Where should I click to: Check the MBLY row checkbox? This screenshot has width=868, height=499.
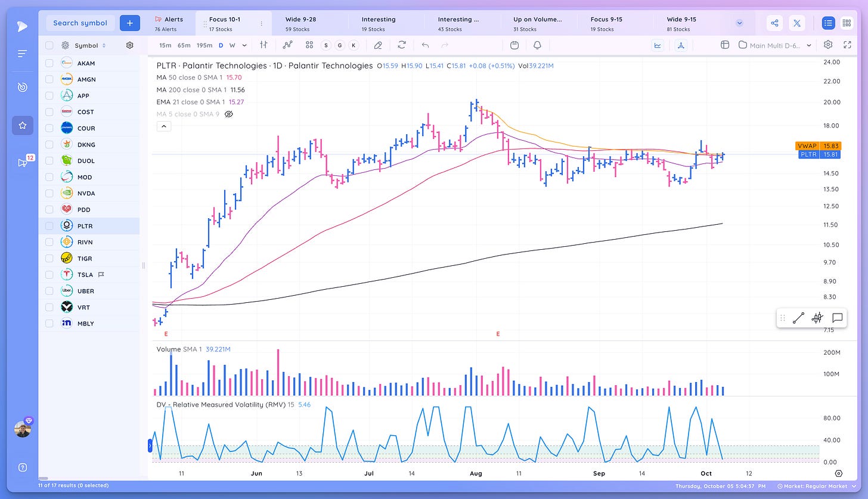49,324
